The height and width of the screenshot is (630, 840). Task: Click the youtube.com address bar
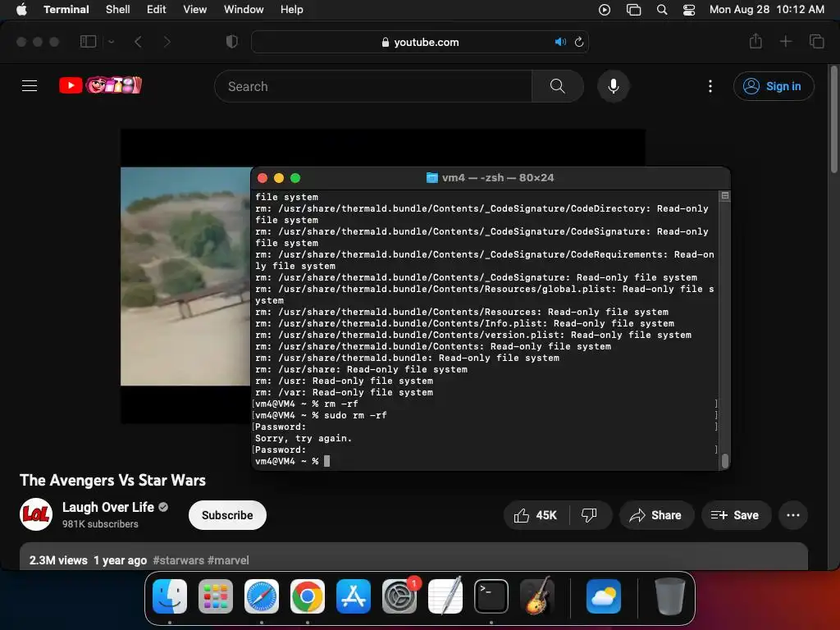coord(420,42)
